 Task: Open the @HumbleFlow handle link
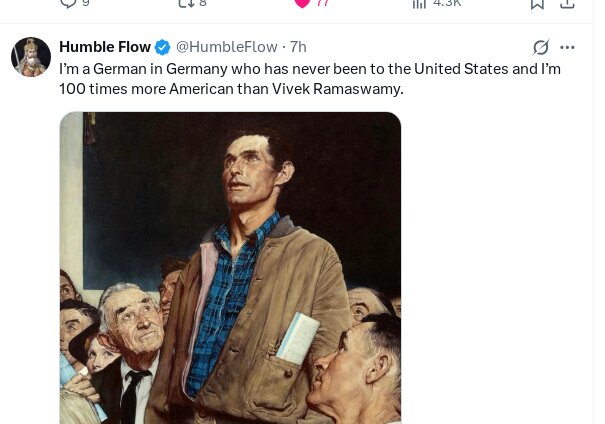(226, 47)
